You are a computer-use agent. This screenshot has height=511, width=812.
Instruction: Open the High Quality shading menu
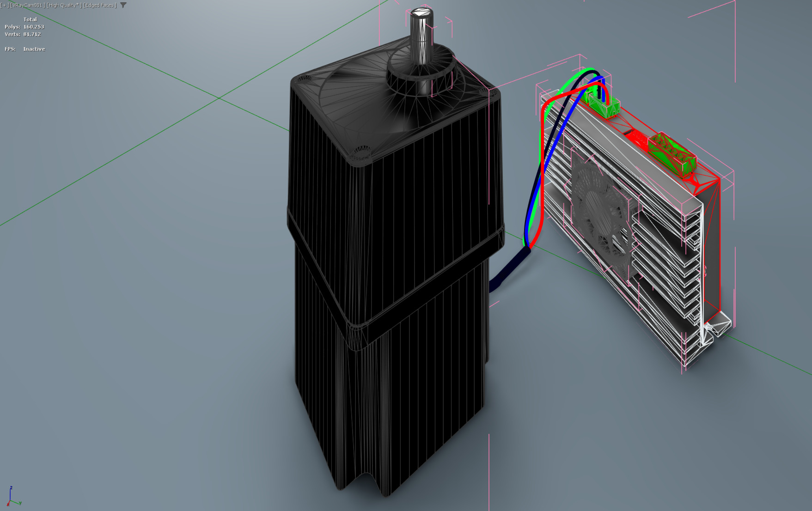tap(64, 6)
